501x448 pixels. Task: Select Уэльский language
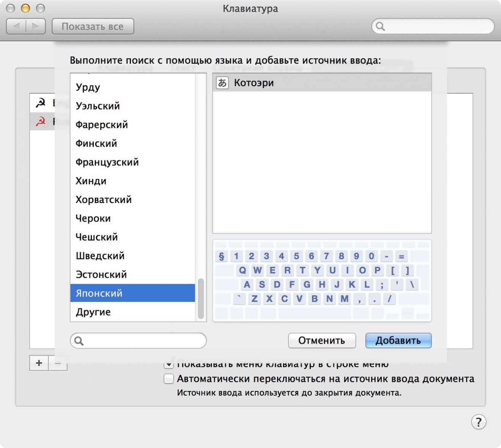point(132,106)
